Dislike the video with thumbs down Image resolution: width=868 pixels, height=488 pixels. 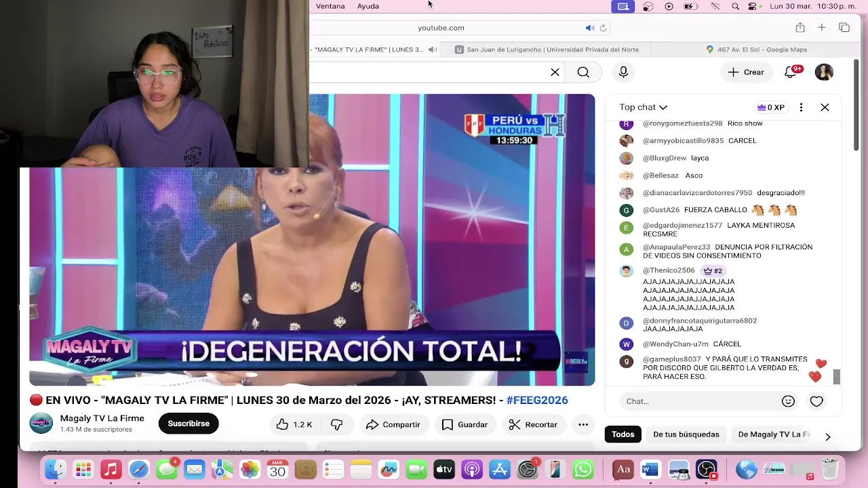coord(337,424)
